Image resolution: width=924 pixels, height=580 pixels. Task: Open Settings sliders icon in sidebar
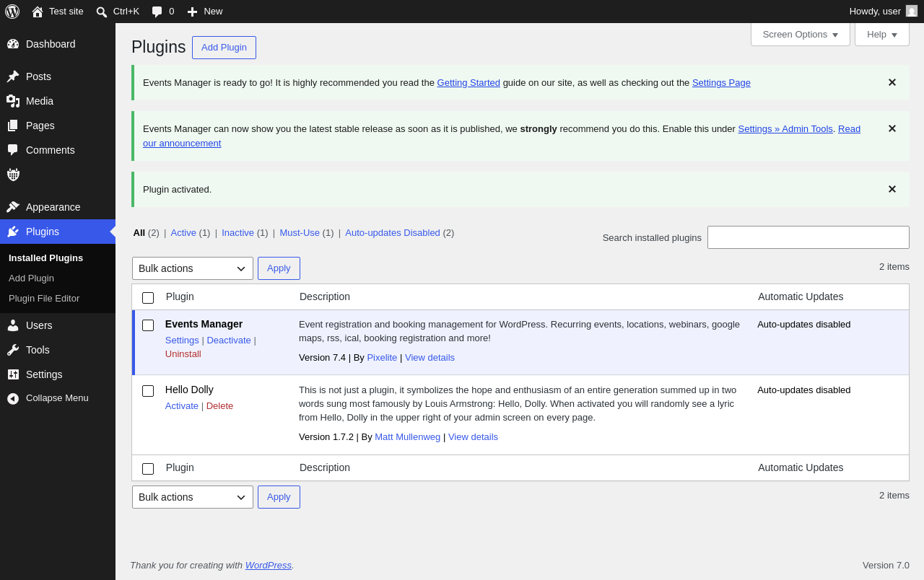(13, 374)
